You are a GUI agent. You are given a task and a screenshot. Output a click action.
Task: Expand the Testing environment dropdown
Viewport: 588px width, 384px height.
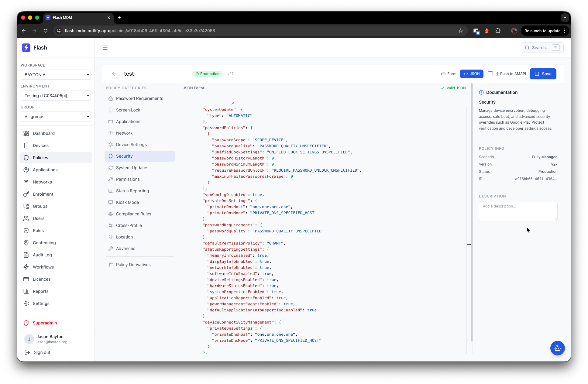[56, 96]
